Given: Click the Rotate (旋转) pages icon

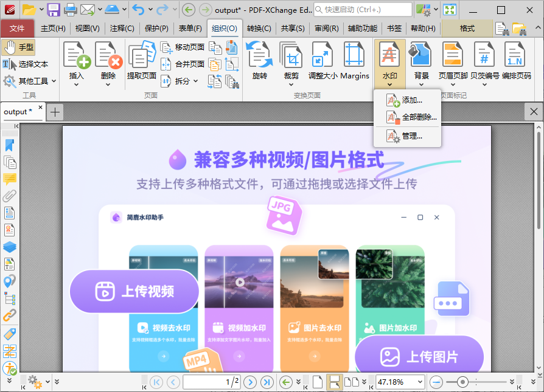Looking at the screenshot, I should (x=259, y=61).
